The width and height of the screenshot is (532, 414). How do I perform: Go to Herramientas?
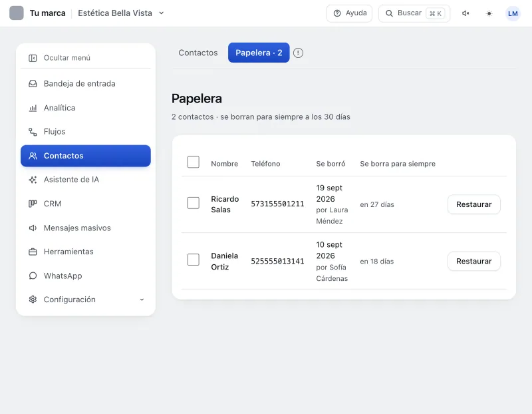click(86, 252)
